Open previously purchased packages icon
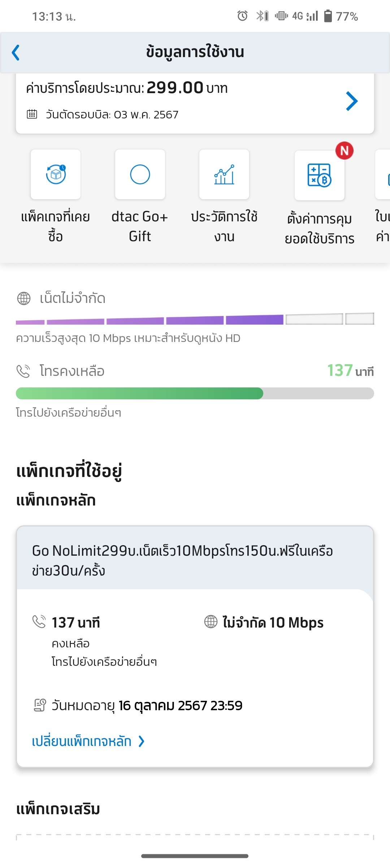 [x=56, y=174]
